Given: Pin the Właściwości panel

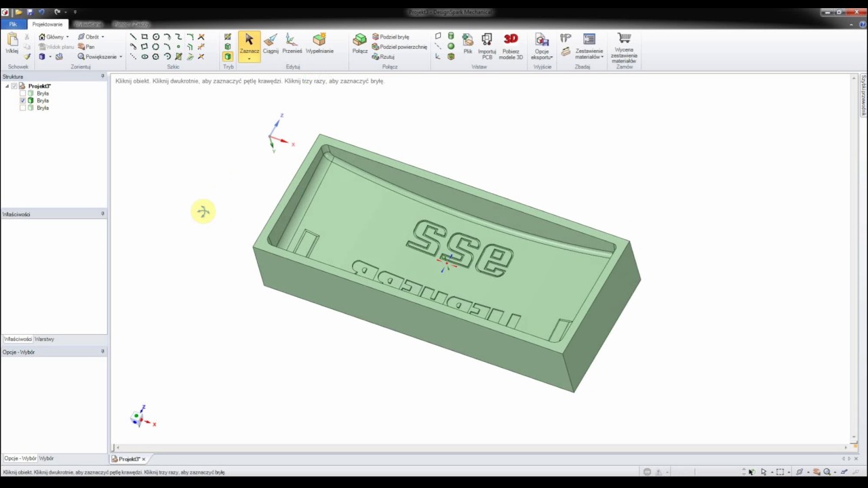Looking at the screenshot, I should [102, 214].
